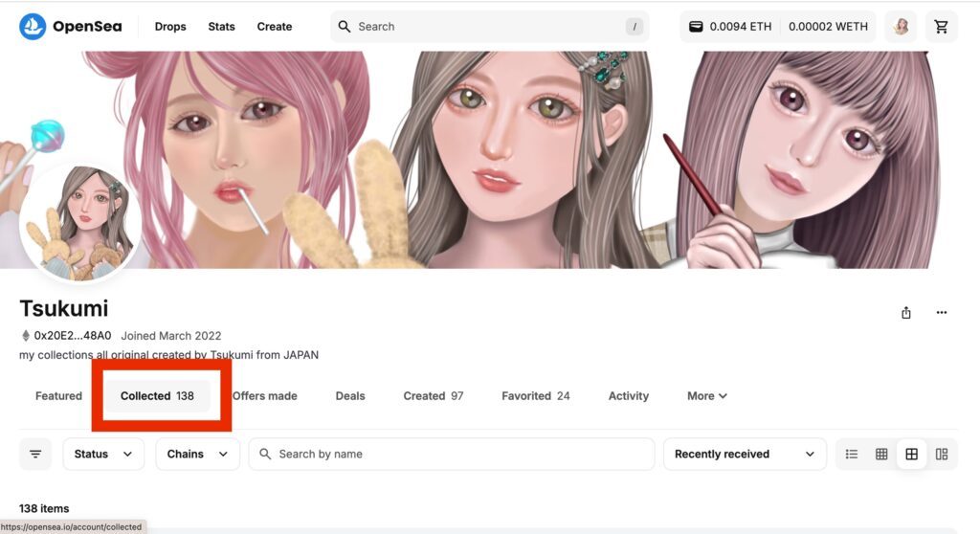The height and width of the screenshot is (534, 980).
Task: Expand the More tab menu
Action: pyautogui.click(x=707, y=396)
